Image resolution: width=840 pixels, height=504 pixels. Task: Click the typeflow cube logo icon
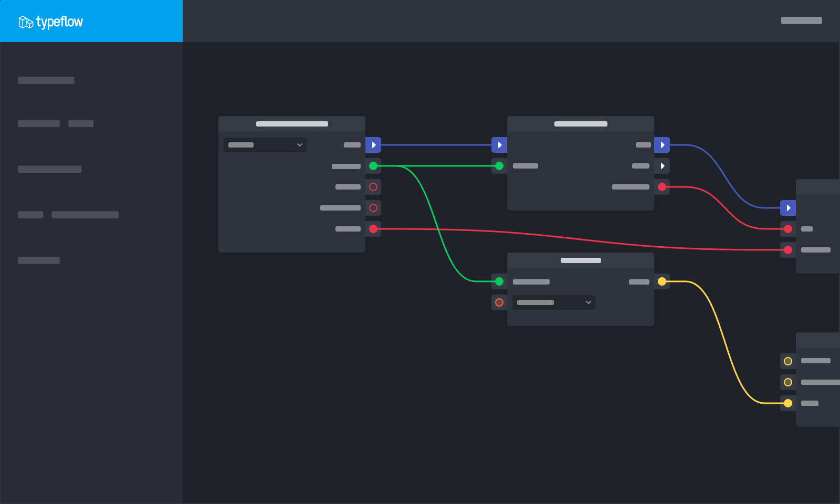coord(26,22)
